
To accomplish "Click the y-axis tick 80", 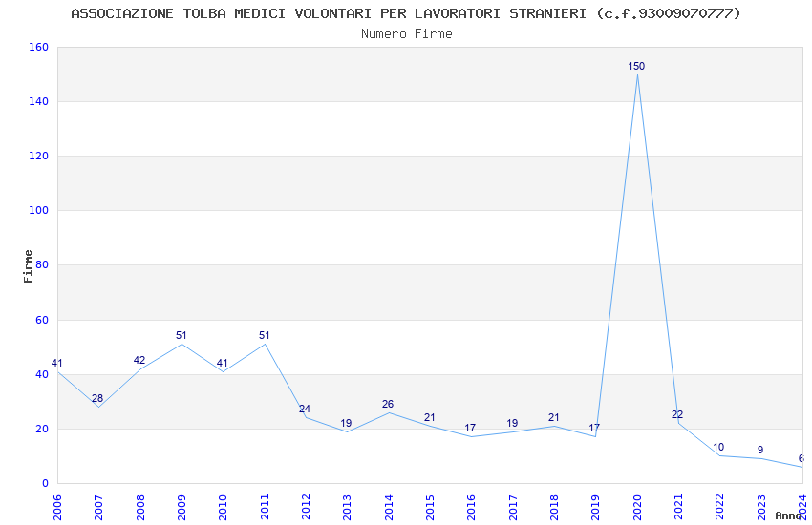I will click(42, 264).
